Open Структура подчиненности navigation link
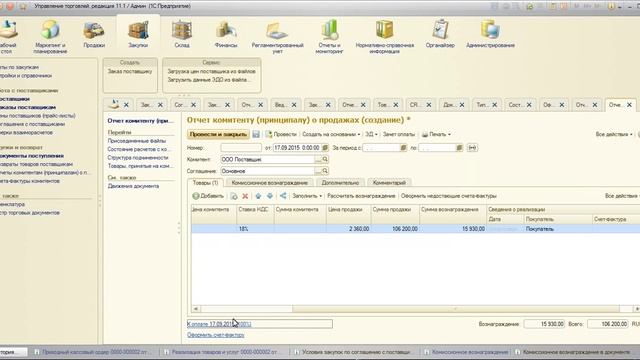640x360 pixels. click(x=138, y=158)
